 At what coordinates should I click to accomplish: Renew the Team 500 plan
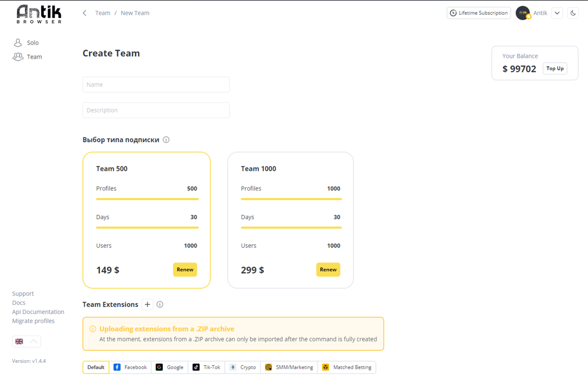pos(185,270)
